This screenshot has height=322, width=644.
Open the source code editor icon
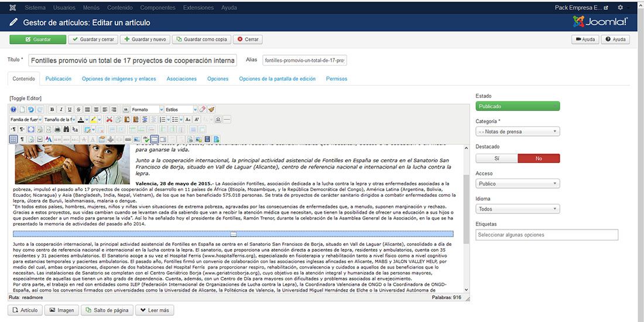click(x=49, y=129)
